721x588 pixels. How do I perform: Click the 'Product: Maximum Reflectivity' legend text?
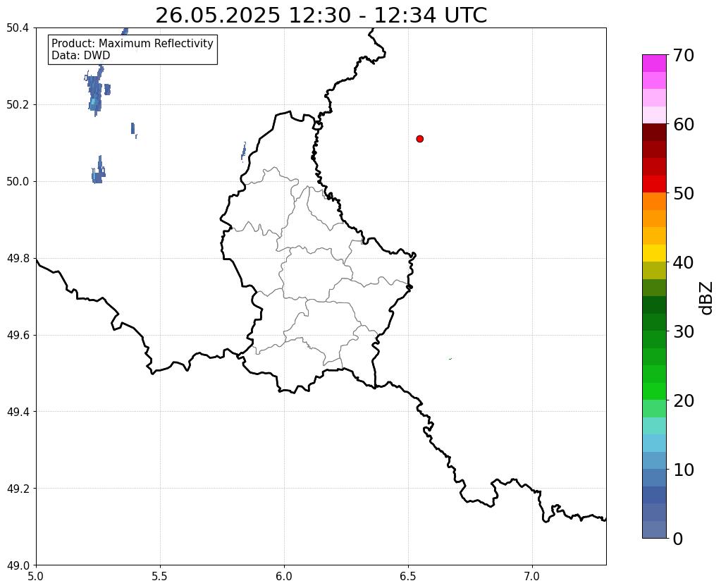[133, 43]
